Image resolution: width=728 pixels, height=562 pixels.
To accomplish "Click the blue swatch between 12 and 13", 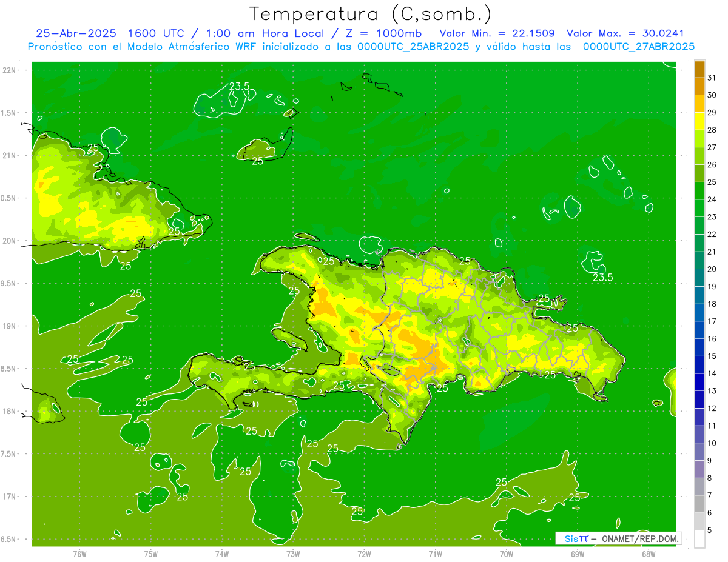I will 699,400.
